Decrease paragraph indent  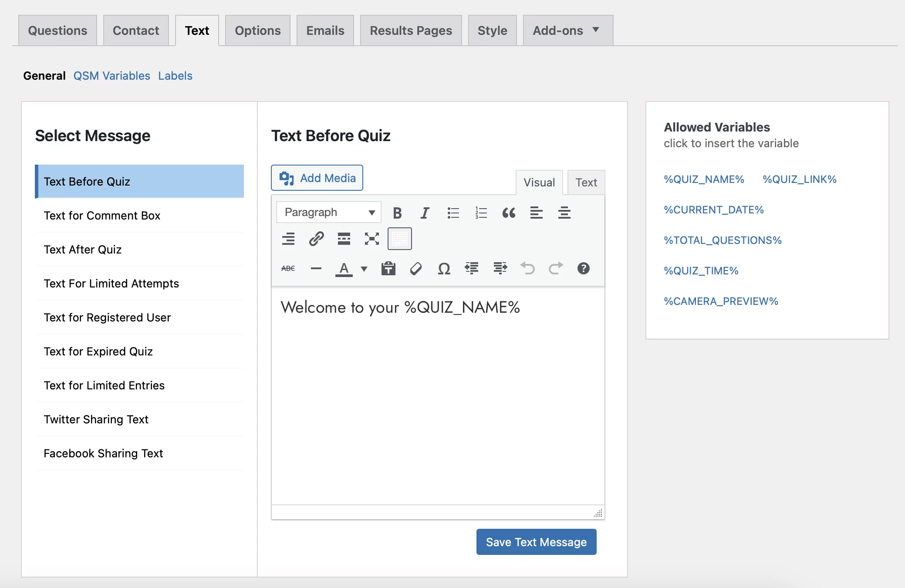[472, 268]
